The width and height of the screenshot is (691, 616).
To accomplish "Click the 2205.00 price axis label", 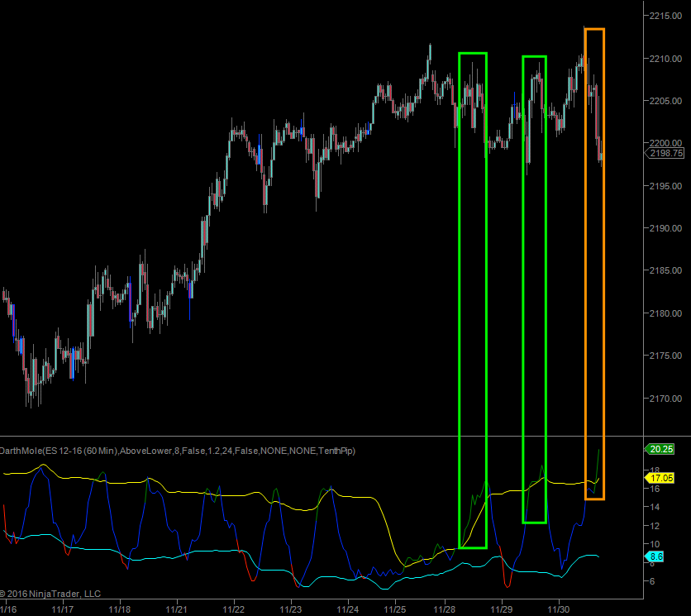I will click(666, 101).
